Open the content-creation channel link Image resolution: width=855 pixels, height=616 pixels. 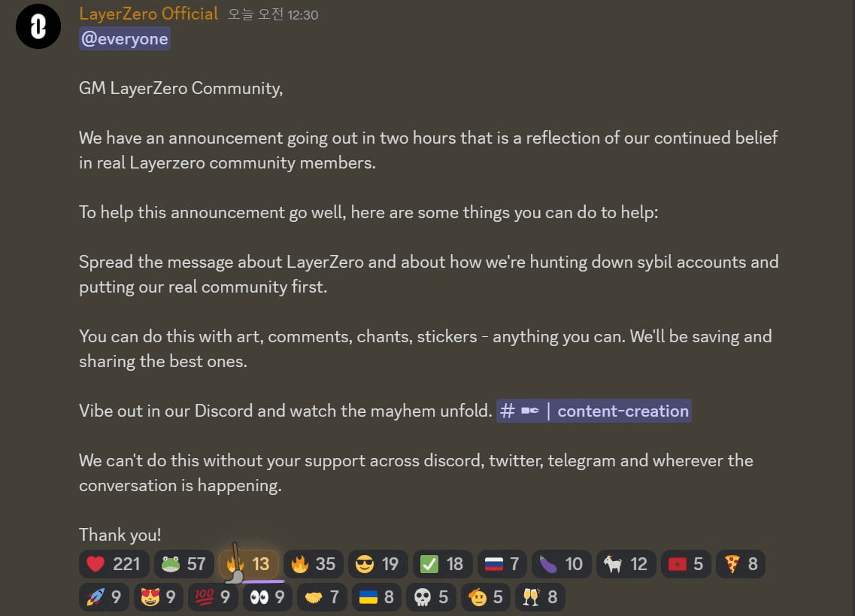click(594, 411)
